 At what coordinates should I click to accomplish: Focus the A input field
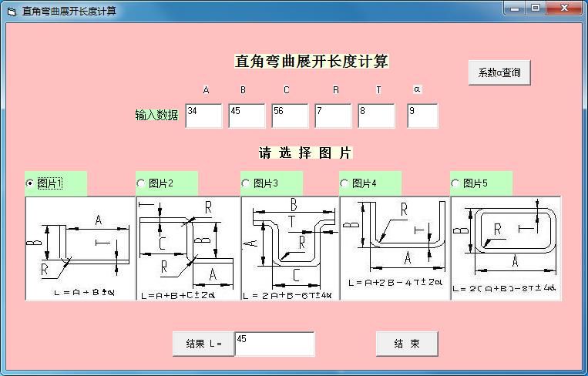tap(203, 116)
